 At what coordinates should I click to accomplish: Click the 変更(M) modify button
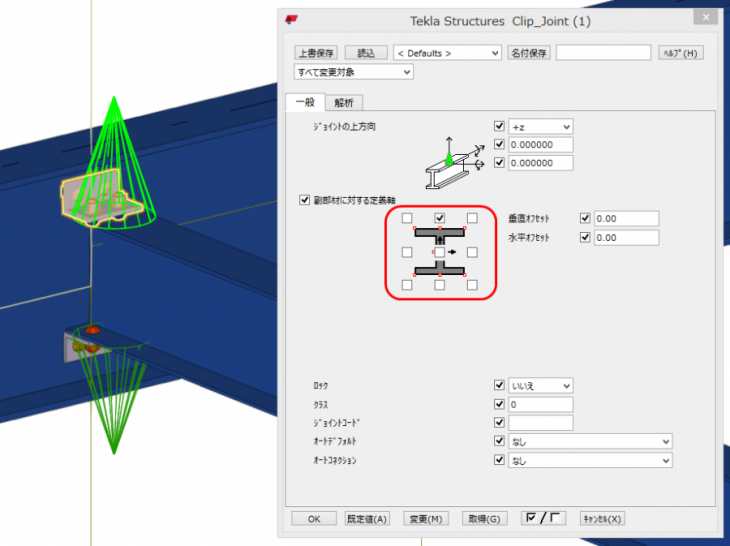click(x=426, y=519)
